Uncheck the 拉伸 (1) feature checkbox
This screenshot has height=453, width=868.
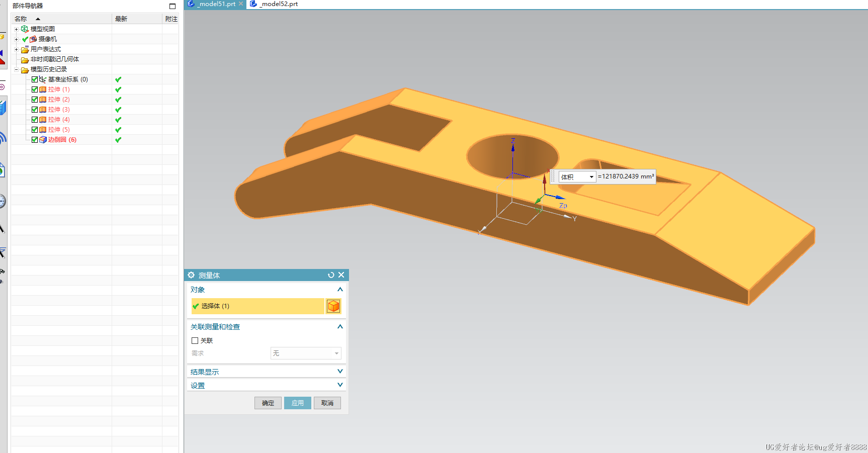tap(35, 89)
